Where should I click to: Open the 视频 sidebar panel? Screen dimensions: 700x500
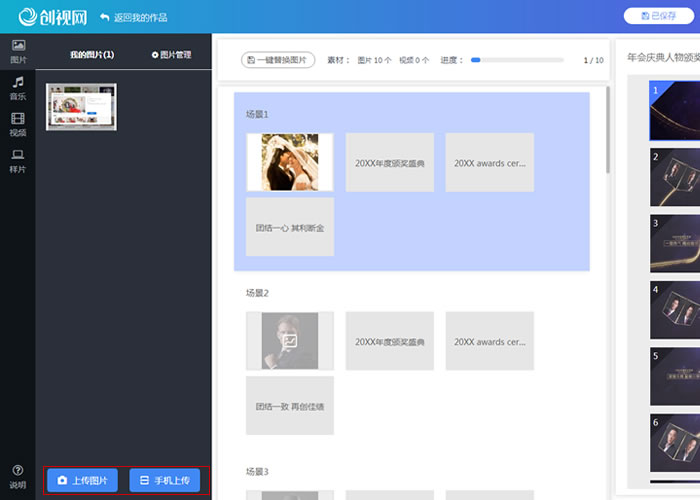point(18,125)
